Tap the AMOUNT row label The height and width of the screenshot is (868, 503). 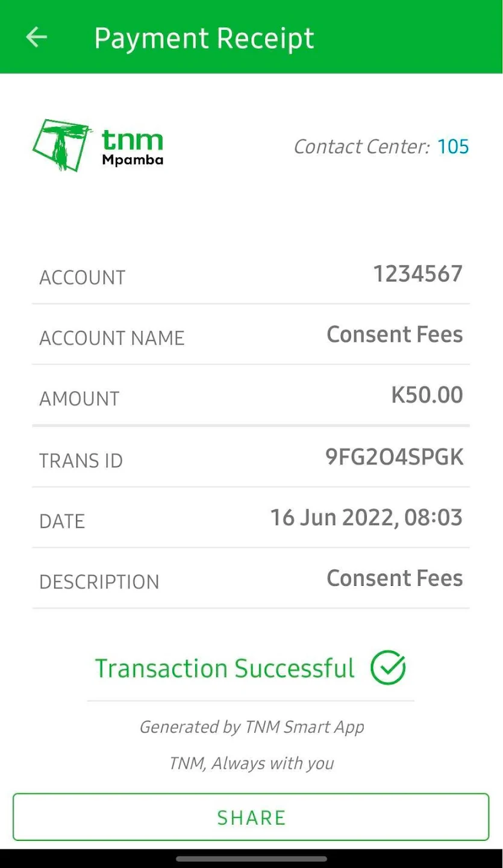[80, 399]
